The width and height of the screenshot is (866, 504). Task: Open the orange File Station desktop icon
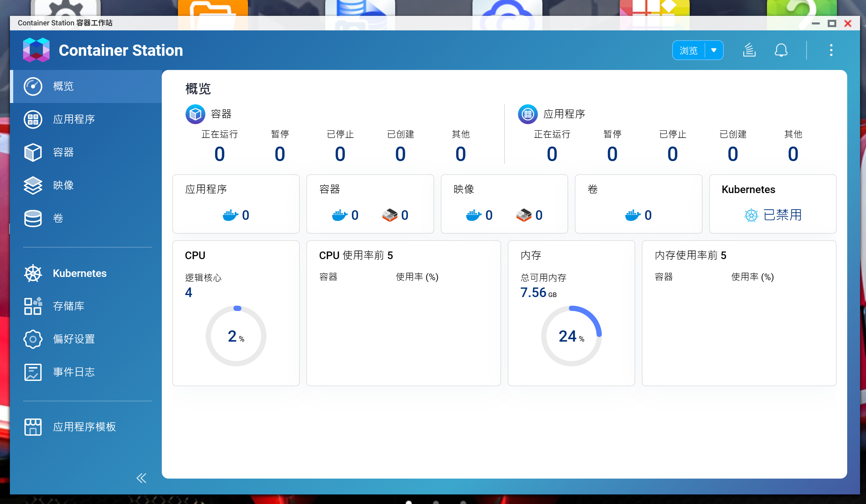213,8
